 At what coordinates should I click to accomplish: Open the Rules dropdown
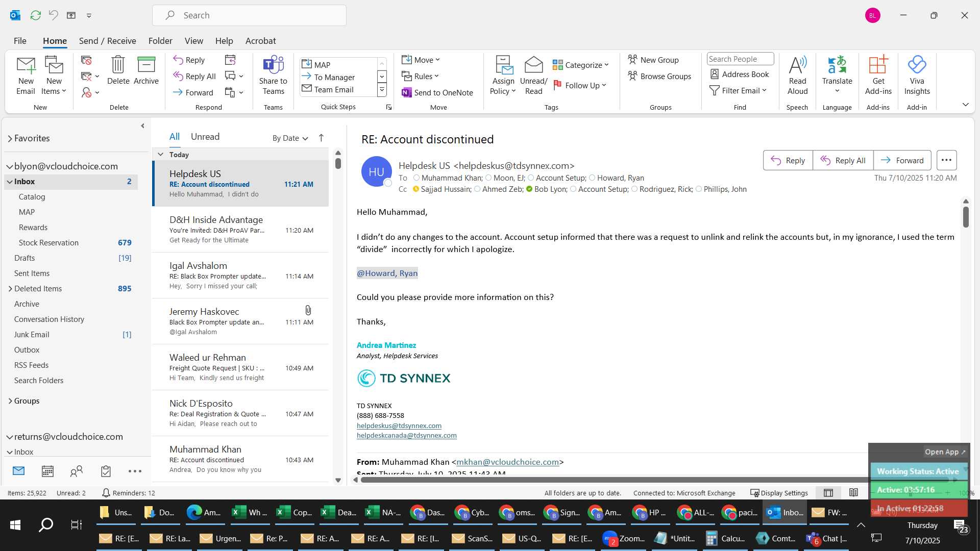pyautogui.click(x=420, y=76)
